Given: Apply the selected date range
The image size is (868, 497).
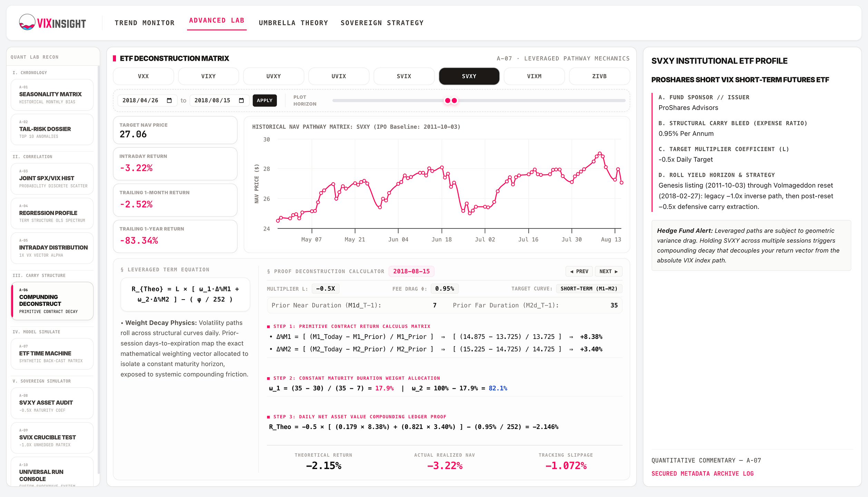Looking at the screenshot, I should [x=265, y=100].
